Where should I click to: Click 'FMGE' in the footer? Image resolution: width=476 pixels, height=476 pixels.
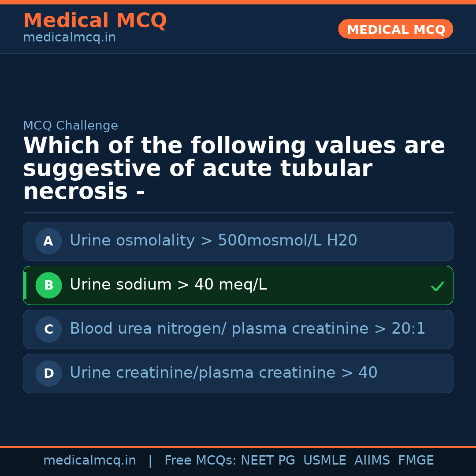[416, 461]
